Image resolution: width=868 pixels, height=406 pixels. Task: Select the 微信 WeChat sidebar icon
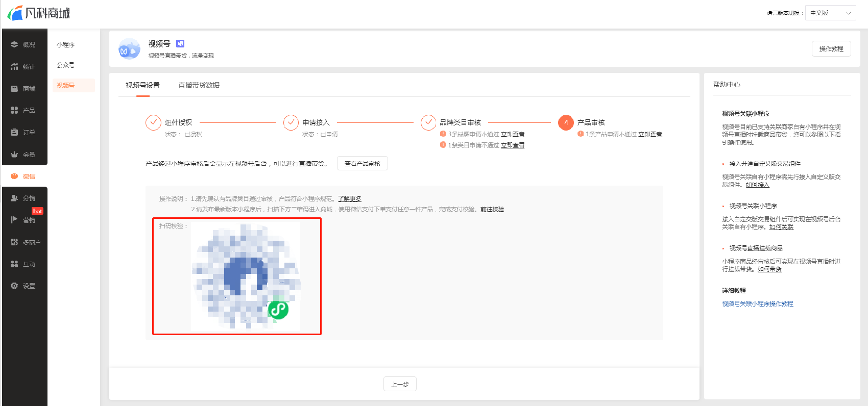pyautogui.click(x=14, y=176)
